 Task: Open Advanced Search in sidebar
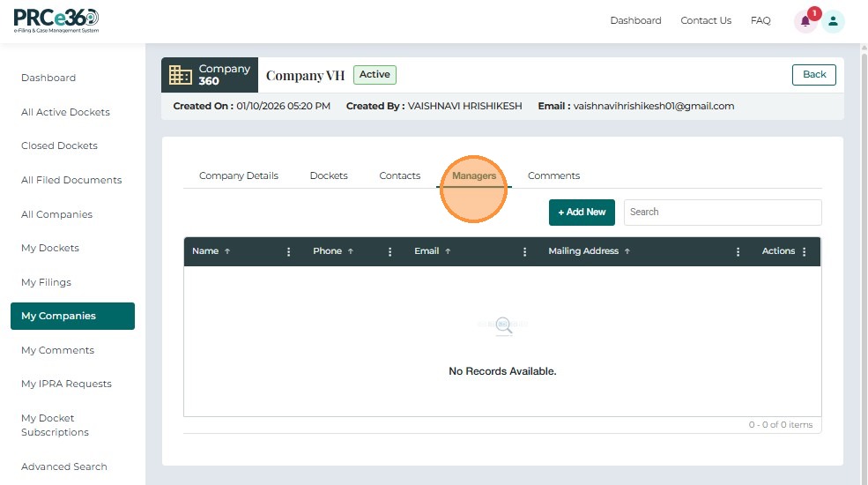tap(64, 466)
